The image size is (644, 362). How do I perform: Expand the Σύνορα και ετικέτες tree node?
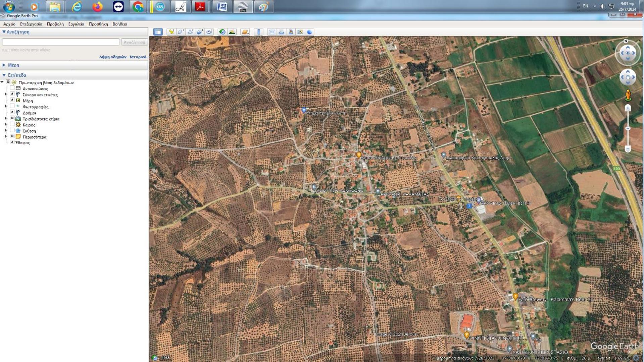[x=6, y=95]
